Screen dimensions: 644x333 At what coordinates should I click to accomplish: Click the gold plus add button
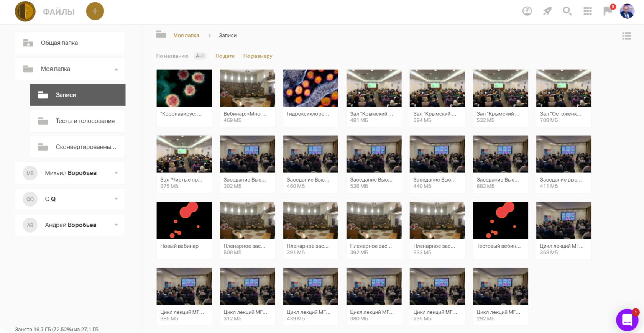[x=95, y=11]
